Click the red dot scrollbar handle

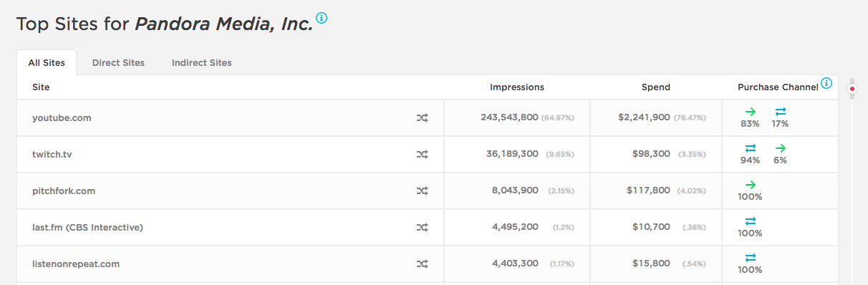(852, 90)
